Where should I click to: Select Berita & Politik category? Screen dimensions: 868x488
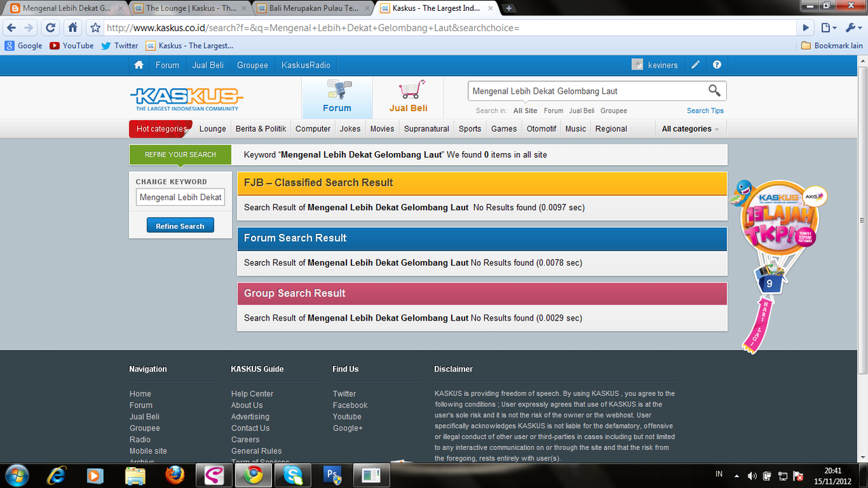coord(261,129)
